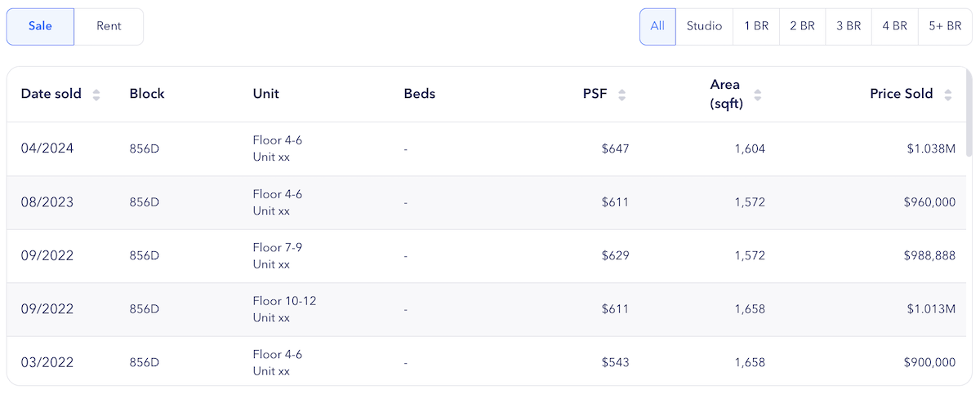The height and width of the screenshot is (394, 980).
Task: Choose the 2 BR filter
Action: [802, 26]
